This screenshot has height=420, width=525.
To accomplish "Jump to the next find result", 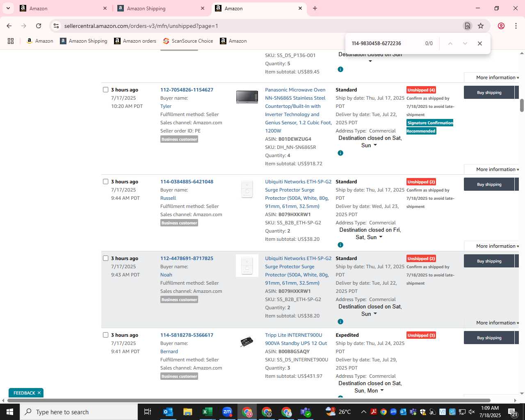I will point(465,43).
